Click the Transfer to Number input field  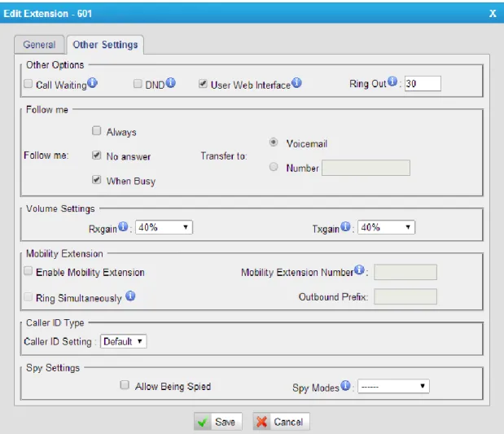pyautogui.click(x=366, y=168)
